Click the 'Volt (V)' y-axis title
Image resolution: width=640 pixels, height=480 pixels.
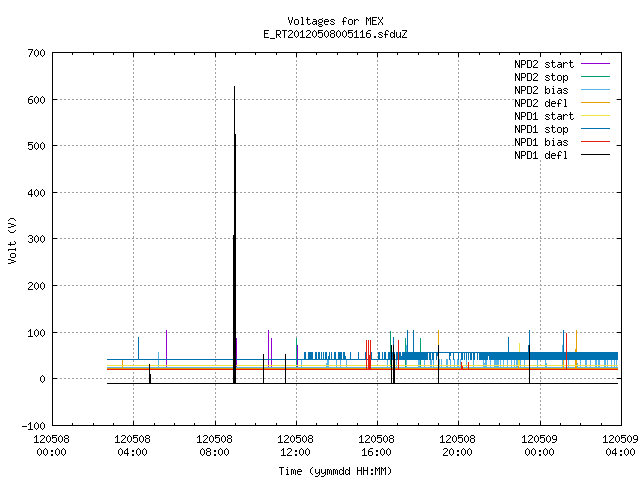tap(12, 240)
